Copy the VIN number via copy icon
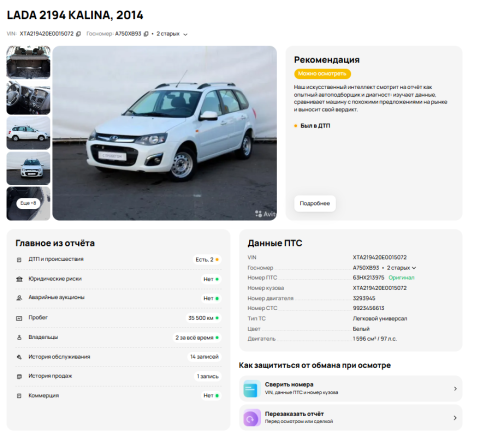Screen dimensions: 492x447 [x=78, y=34]
